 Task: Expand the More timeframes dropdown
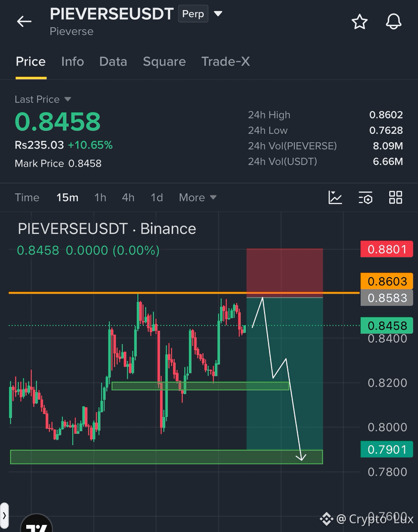tap(197, 197)
